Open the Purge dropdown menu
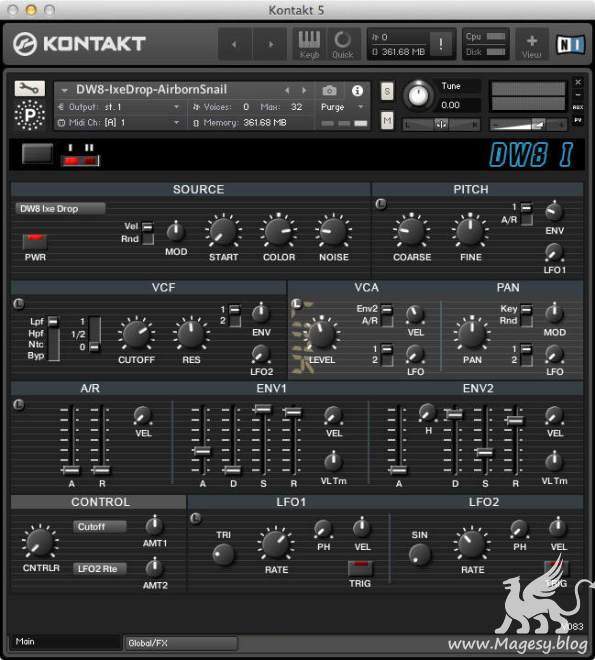Screen dimensions: 595x660 coord(342,107)
